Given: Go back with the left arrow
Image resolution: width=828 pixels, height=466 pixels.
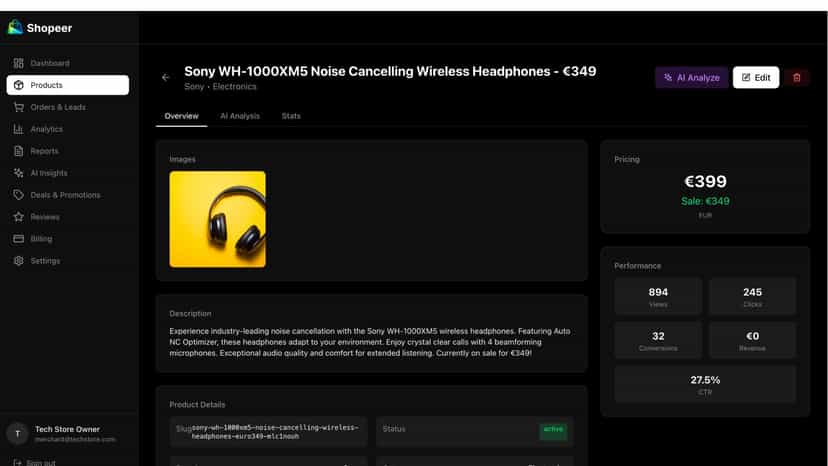Looking at the screenshot, I should [x=166, y=77].
